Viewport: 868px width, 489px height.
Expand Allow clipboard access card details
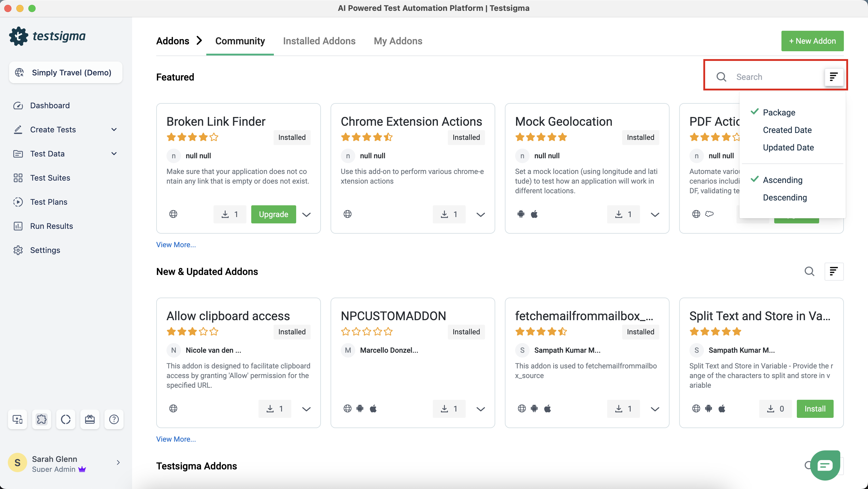(306, 409)
